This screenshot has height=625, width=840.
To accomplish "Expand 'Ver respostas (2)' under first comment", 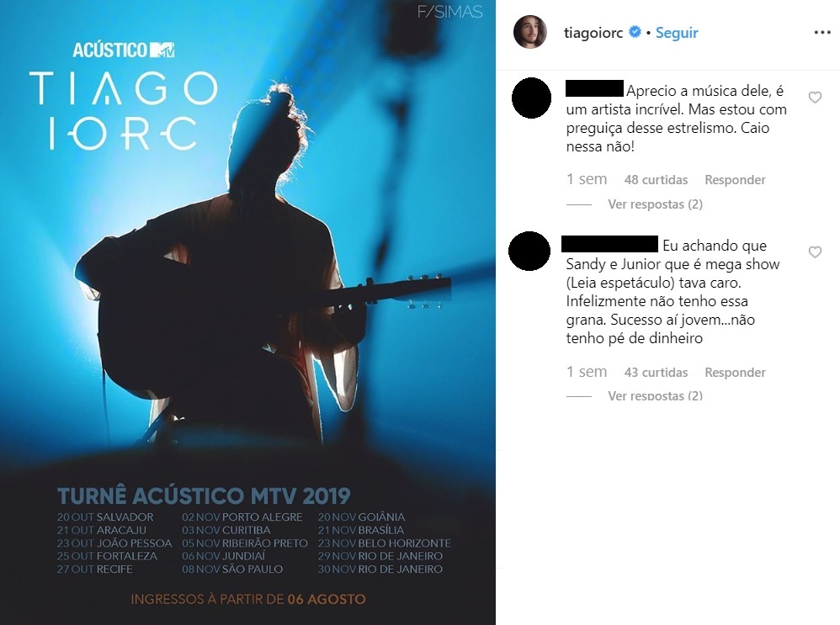I will click(655, 204).
